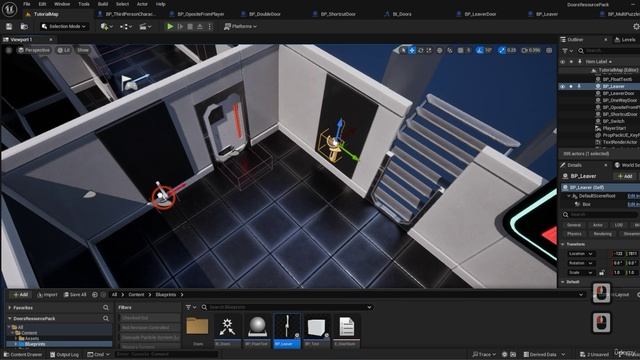The height and width of the screenshot is (360, 640).
Task: Open the Cinematics clapperboard dropdown
Action: pyautogui.click(x=145, y=27)
